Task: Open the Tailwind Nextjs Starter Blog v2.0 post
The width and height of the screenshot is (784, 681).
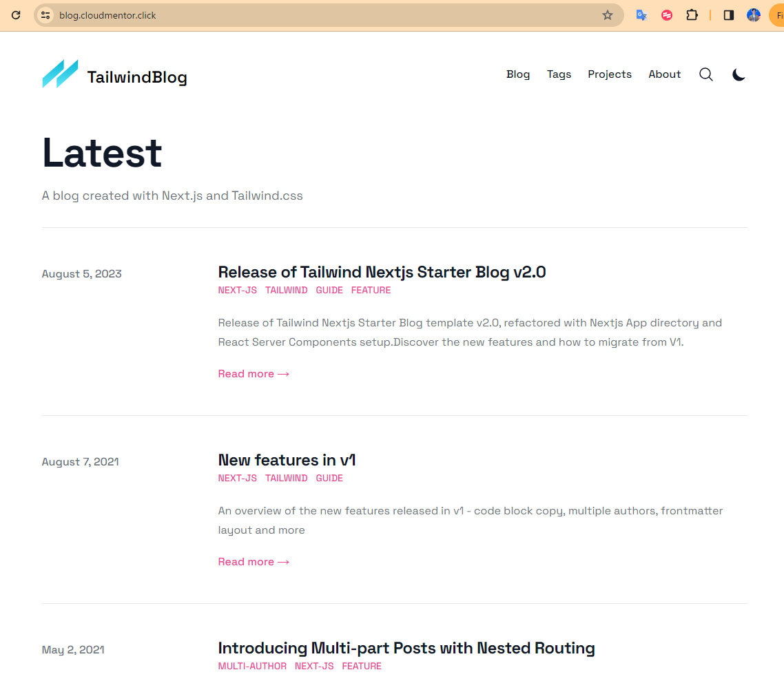Action: [x=382, y=272]
